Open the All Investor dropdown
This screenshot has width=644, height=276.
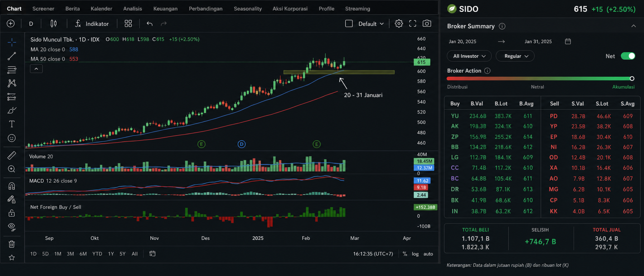[x=469, y=56]
